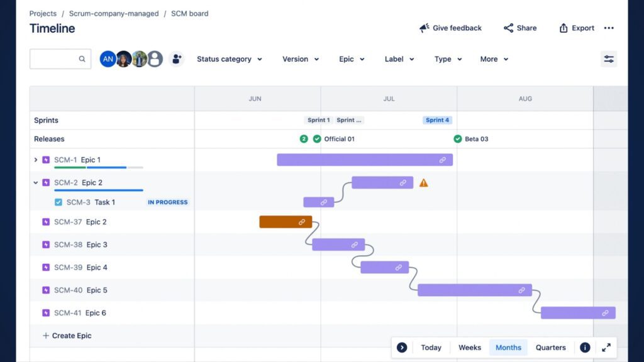The image size is (644, 362).
Task: Click SCM-1 Epic 1 progress bar
Action: (99, 167)
